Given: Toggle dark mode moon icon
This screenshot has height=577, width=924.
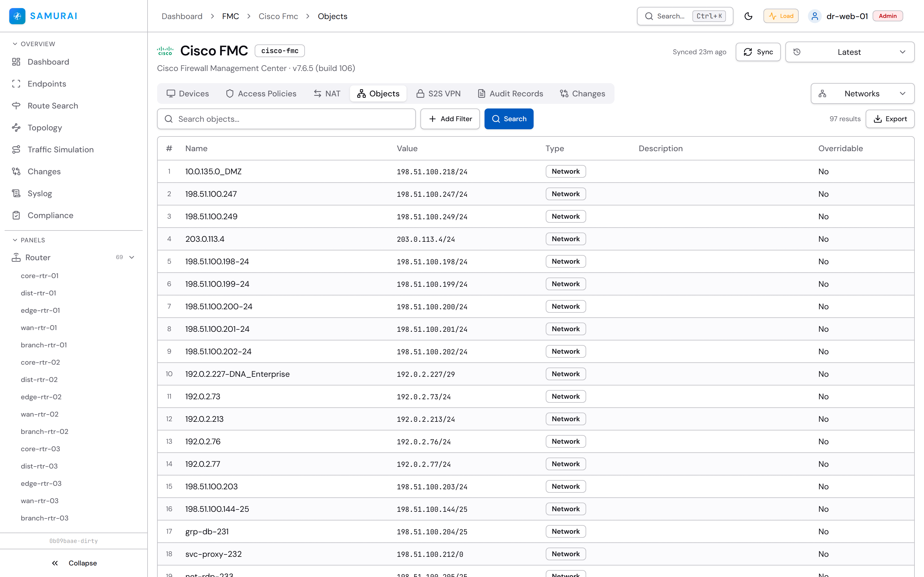Looking at the screenshot, I should (748, 16).
